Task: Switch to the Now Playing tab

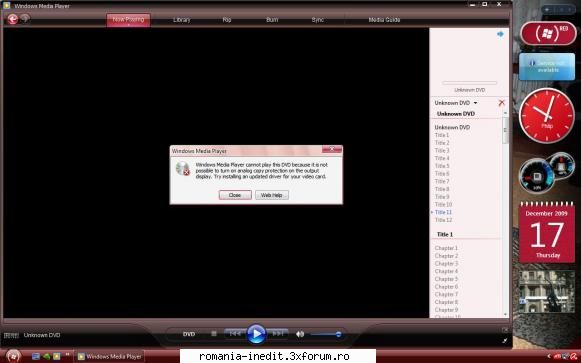Action: (128, 20)
